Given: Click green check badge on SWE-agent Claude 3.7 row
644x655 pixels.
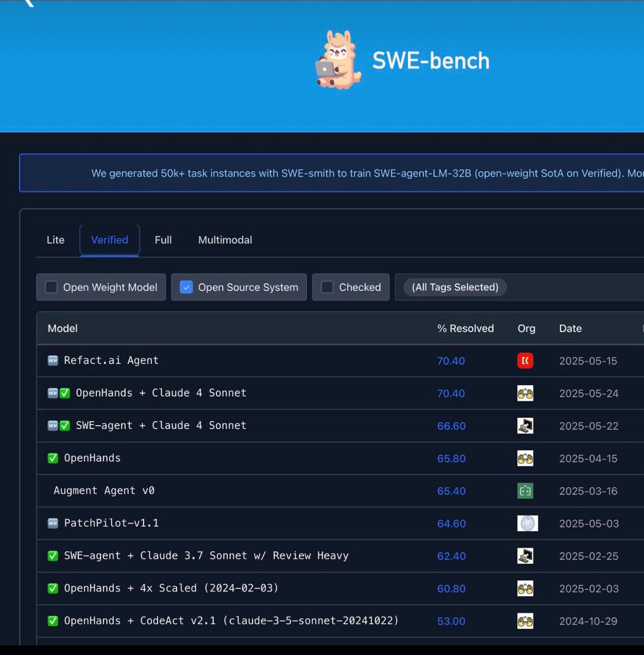Looking at the screenshot, I should (x=53, y=556).
